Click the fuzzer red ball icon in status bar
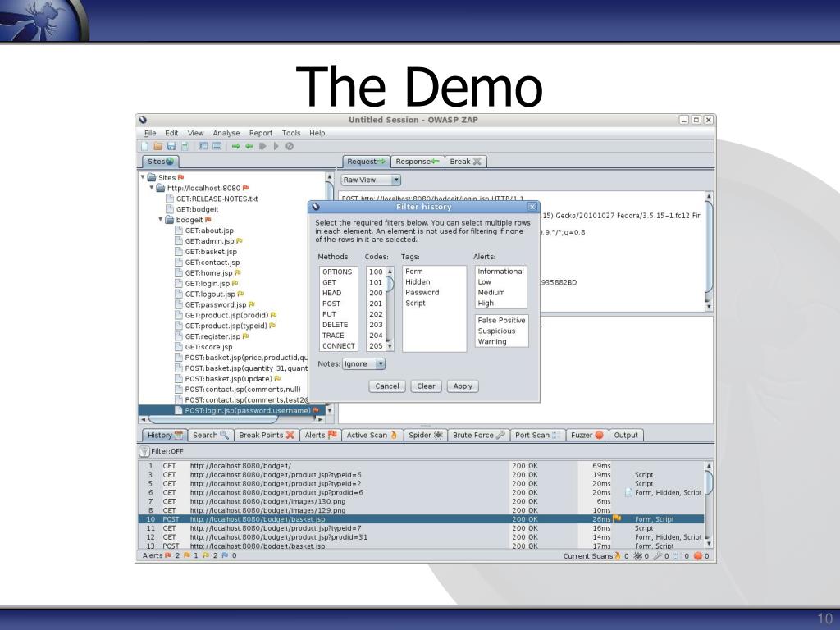840x630 pixels. point(698,556)
